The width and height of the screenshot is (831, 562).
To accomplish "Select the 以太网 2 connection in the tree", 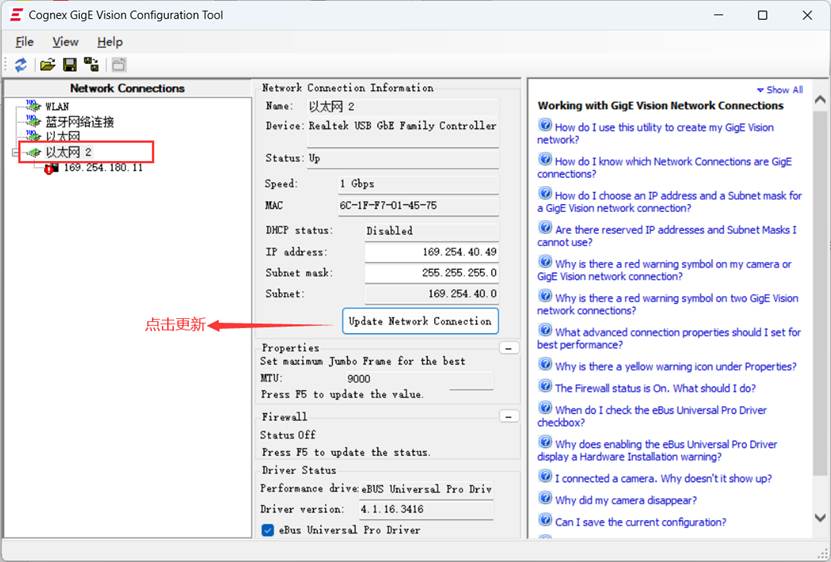I will coord(68,152).
